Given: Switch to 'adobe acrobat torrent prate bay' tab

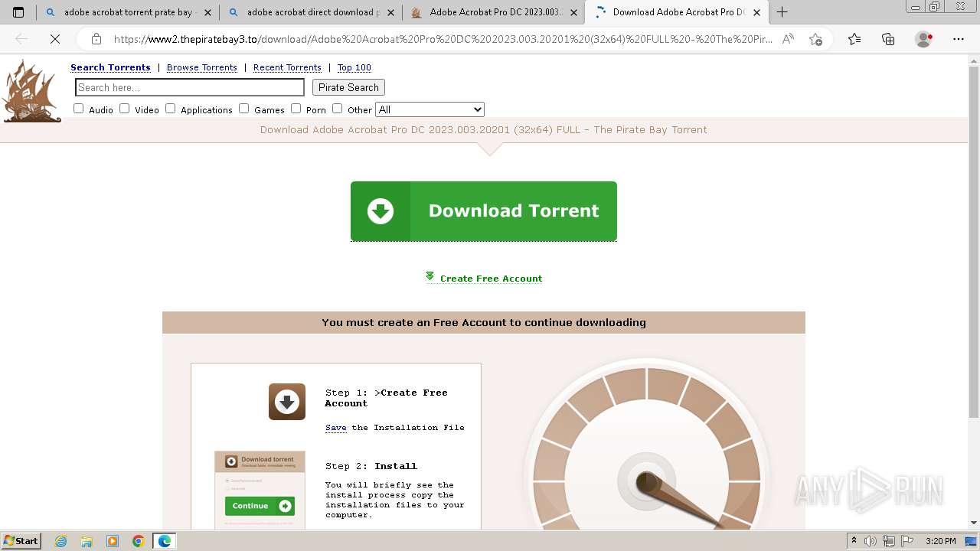Looking at the screenshot, I should tap(128, 12).
